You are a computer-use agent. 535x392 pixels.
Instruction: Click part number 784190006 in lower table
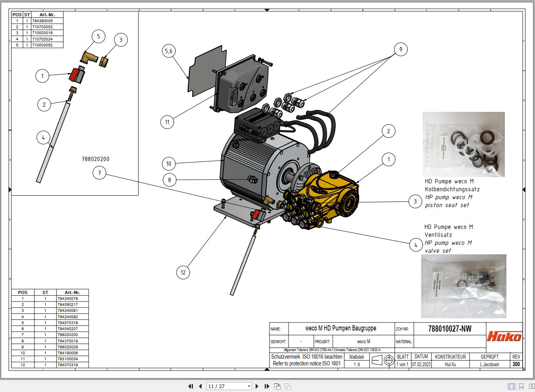point(68,353)
